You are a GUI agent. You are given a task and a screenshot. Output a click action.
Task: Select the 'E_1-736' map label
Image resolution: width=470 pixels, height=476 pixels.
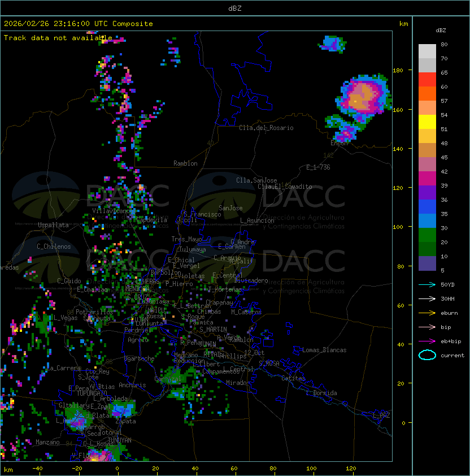click(x=318, y=167)
